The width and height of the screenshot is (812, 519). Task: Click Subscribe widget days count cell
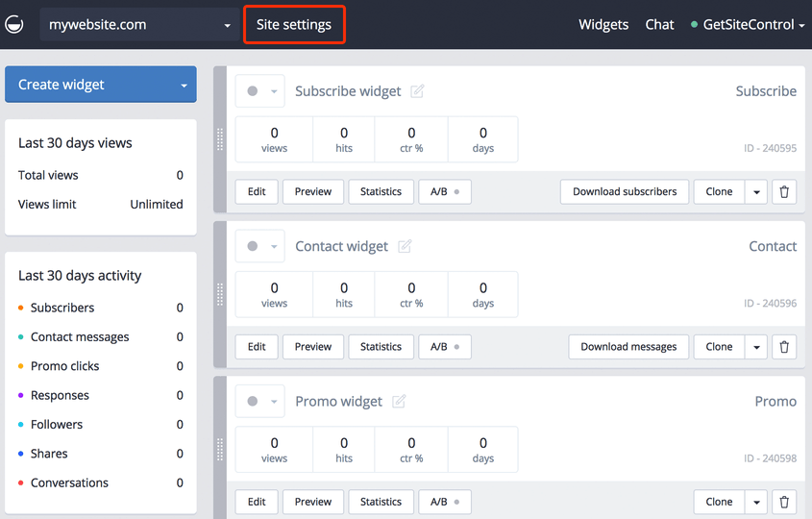coord(482,139)
